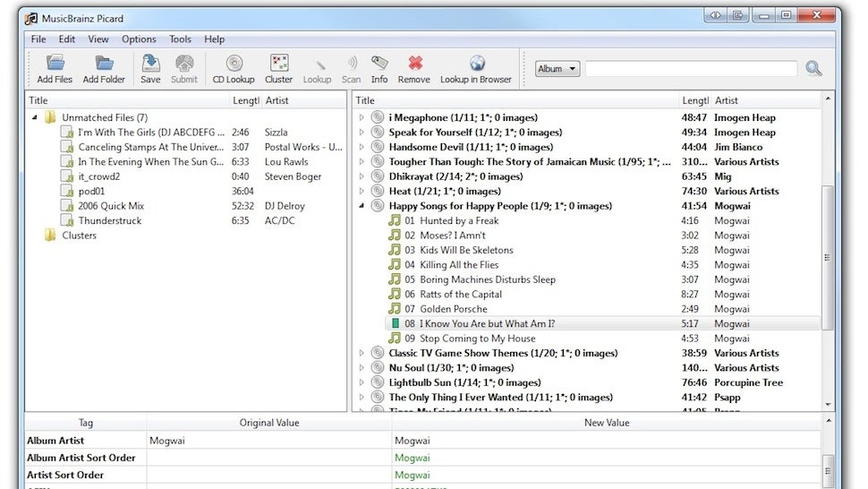
Task: Click the file icon beside pod01
Action: (x=67, y=191)
